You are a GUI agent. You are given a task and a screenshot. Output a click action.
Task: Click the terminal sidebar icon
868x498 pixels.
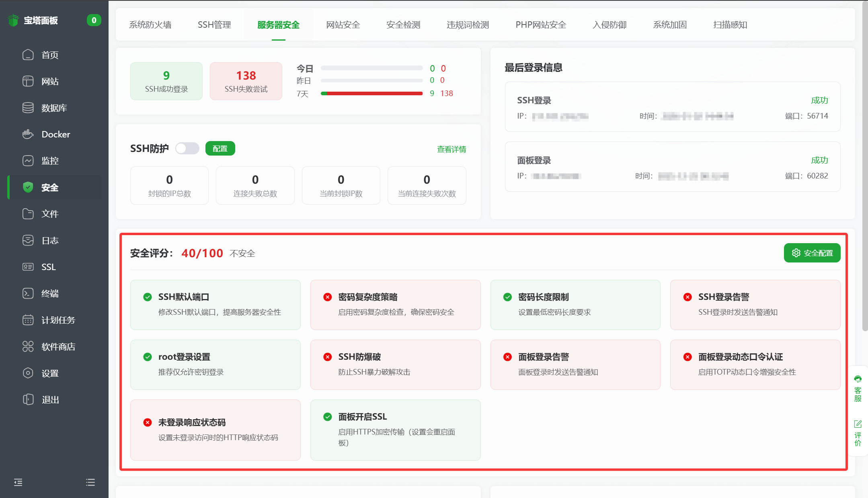click(28, 293)
